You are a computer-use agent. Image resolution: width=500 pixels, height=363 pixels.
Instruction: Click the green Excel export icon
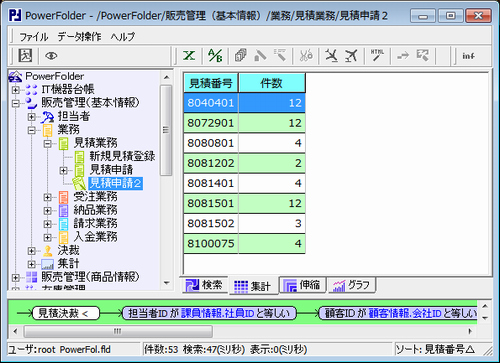click(189, 55)
